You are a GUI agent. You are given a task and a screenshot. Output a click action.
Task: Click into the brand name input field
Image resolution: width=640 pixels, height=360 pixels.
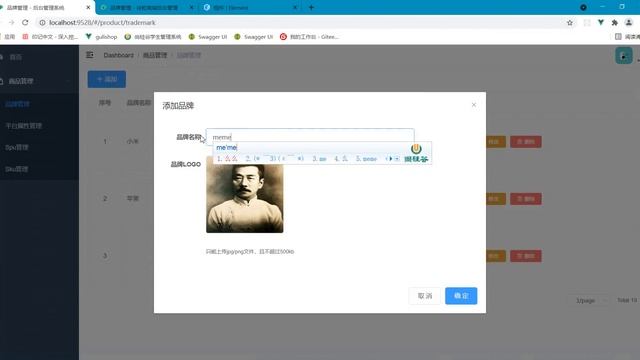[310, 136]
